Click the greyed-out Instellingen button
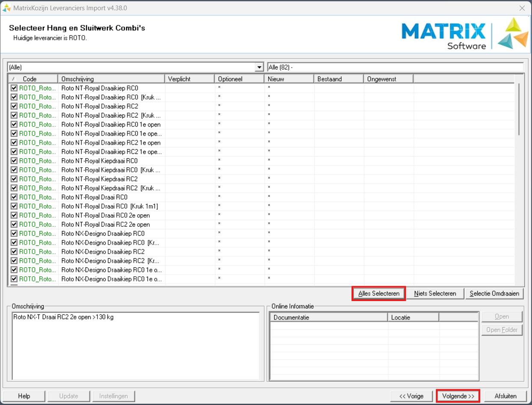The image size is (532, 405). [x=114, y=396]
